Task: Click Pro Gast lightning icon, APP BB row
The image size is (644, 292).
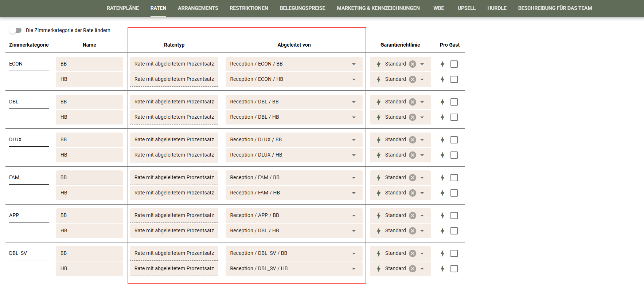Action: pyautogui.click(x=442, y=216)
